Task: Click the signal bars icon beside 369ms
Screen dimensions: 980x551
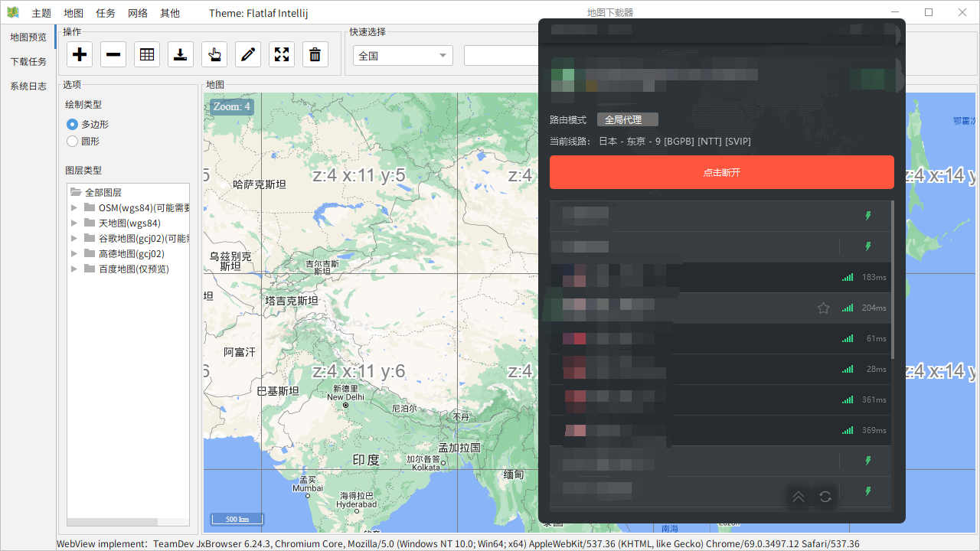Action: (848, 430)
